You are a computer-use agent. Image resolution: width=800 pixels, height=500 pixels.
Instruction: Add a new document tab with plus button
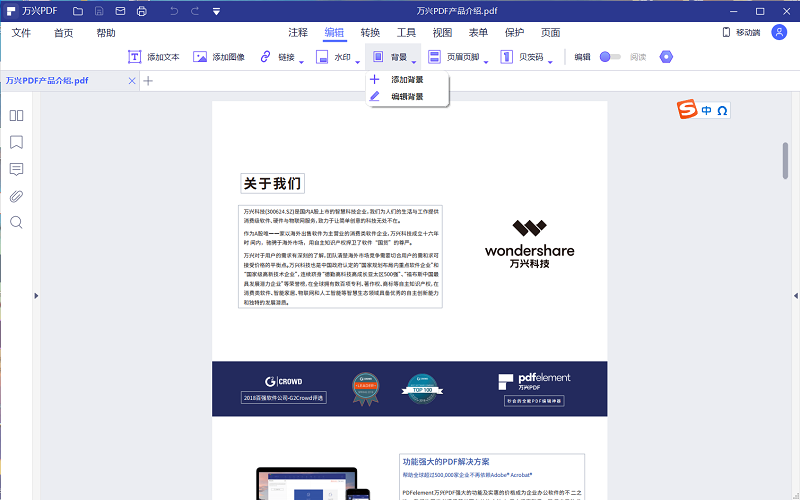tap(148, 80)
